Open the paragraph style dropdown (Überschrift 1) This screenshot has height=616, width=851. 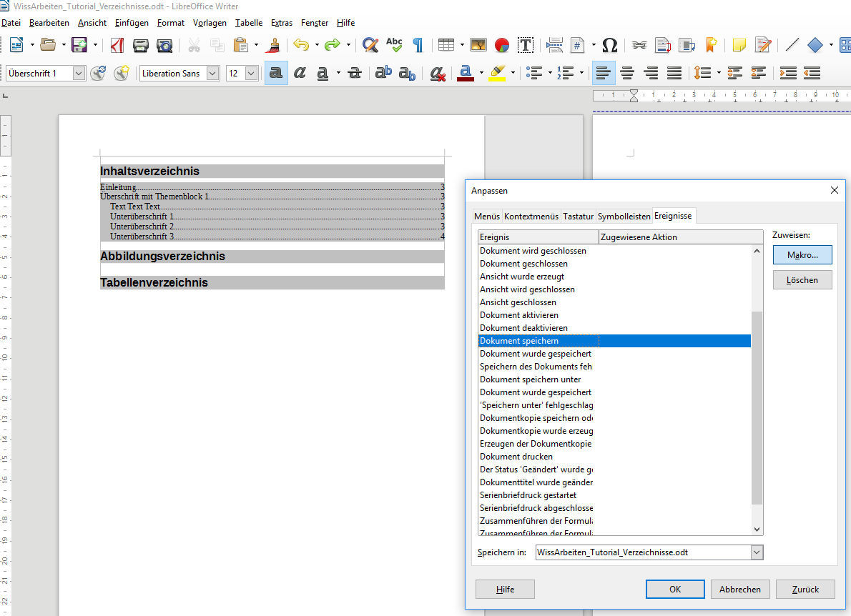pos(79,73)
